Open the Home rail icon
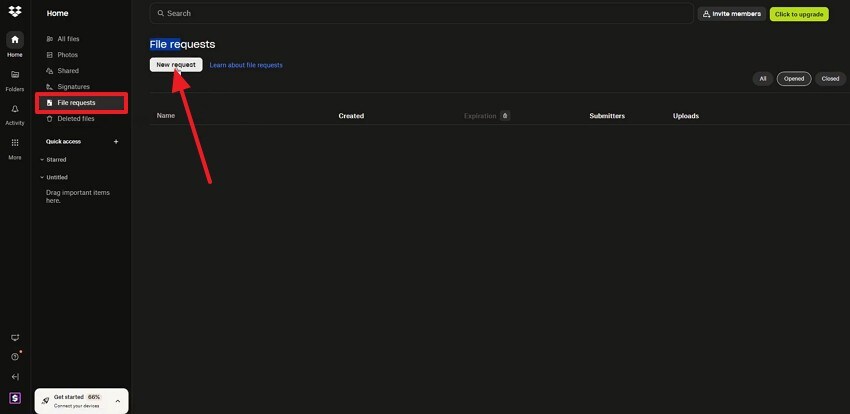The width and height of the screenshot is (850, 414). click(15, 40)
